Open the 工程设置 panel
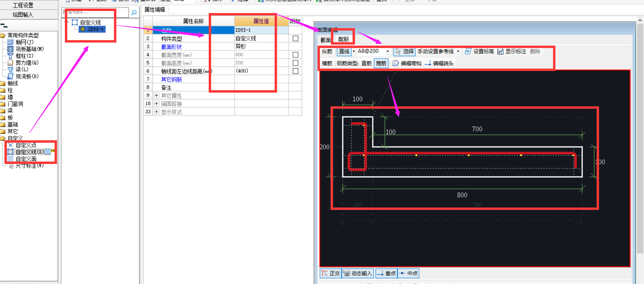Viewport: 644px width, 284px height. click(23, 5)
